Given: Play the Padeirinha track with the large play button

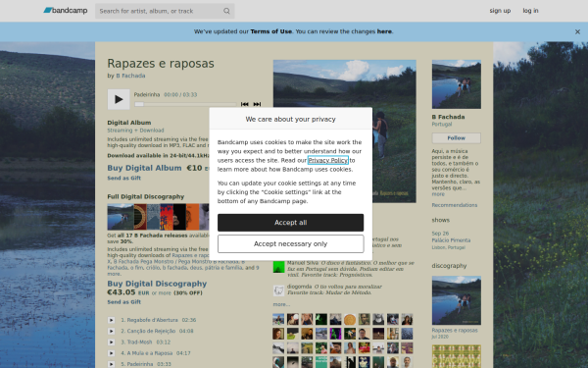Looking at the screenshot, I should (119, 99).
